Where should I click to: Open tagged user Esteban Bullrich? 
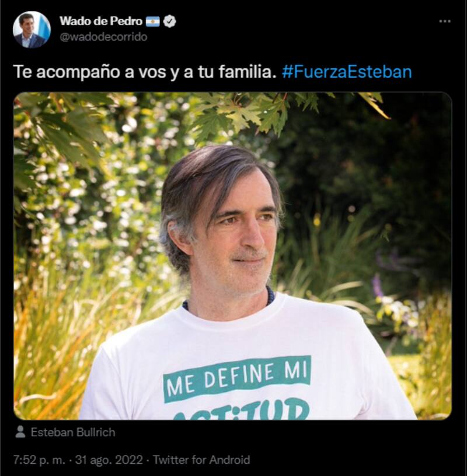pyautogui.click(x=73, y=432)
